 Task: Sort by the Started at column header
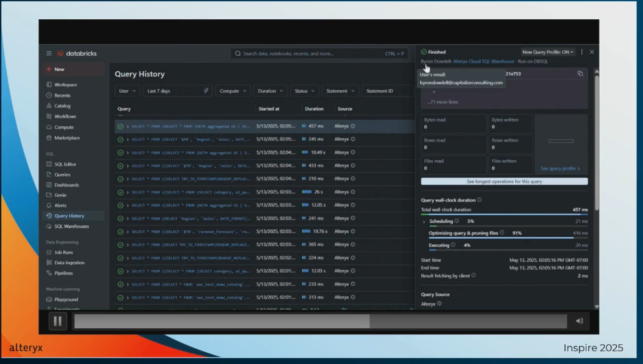point(269,109)
